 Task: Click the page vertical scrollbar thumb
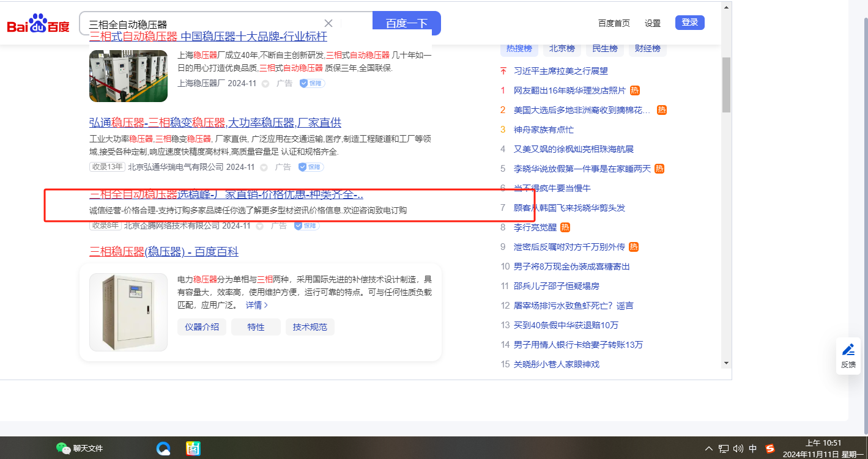pos(726,84)
